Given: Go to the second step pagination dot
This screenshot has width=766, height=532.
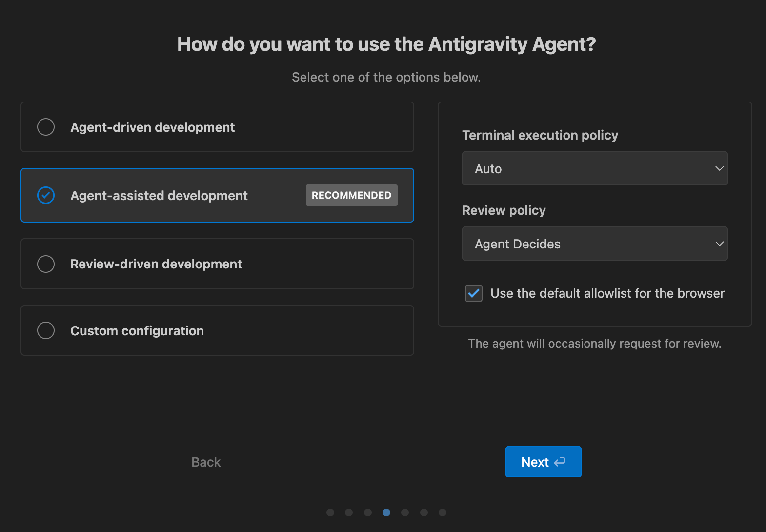Looking at the screenshot, I should 349,512.
